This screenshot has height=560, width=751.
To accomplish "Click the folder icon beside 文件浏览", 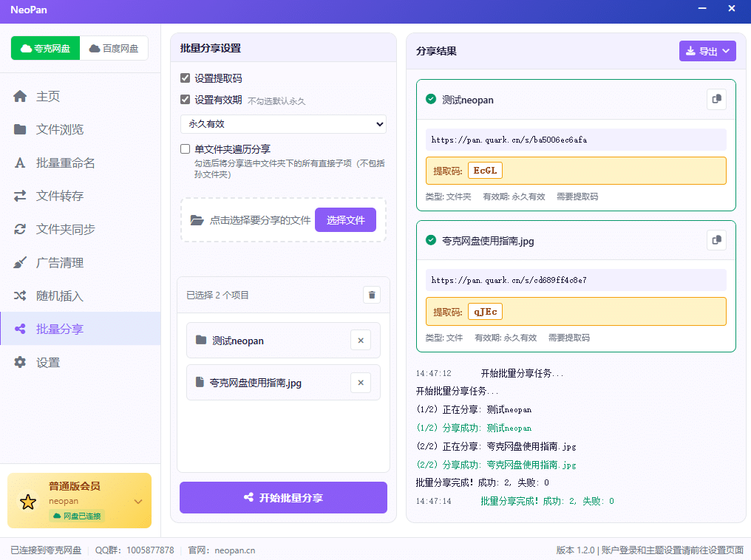I will pos(20,129).
